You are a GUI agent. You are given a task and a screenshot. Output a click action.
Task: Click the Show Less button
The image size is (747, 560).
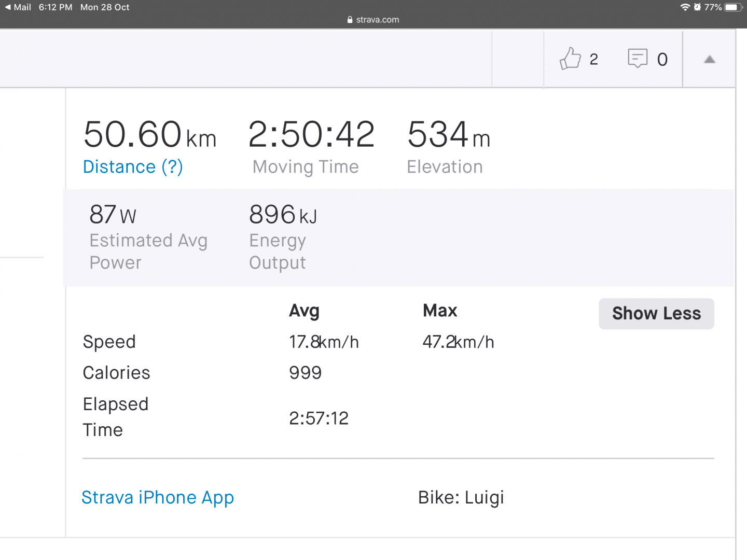(x=656, y=314)
